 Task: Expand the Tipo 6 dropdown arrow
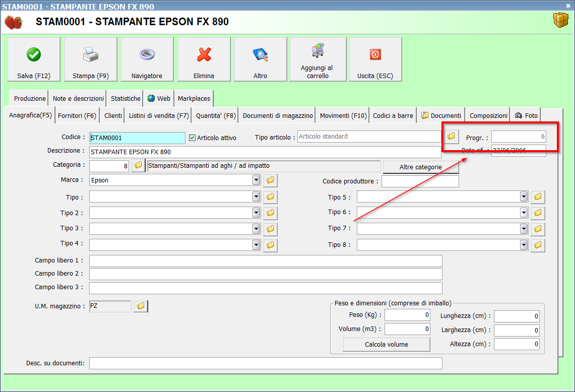(524, 213)
